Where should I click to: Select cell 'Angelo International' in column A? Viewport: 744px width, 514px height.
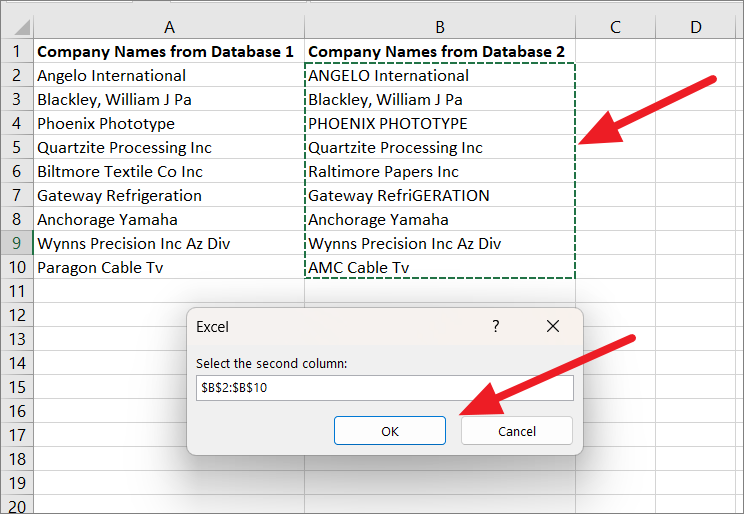coord(169,75)
